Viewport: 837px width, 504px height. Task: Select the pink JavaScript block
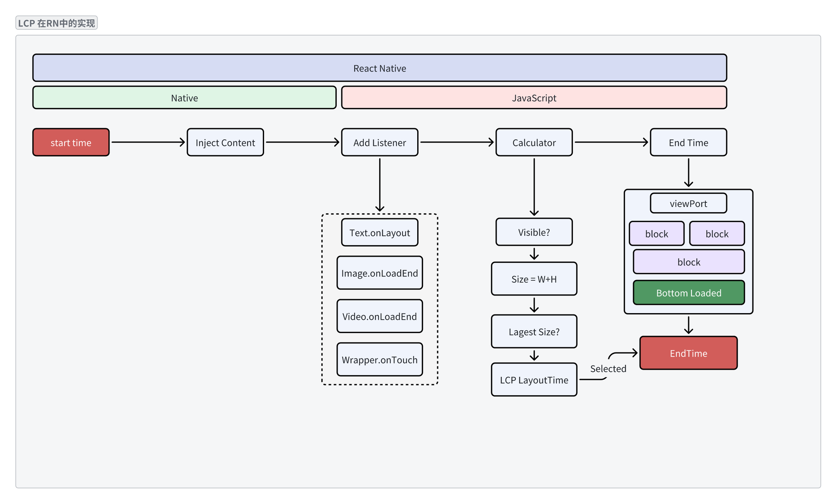(534, 98)
